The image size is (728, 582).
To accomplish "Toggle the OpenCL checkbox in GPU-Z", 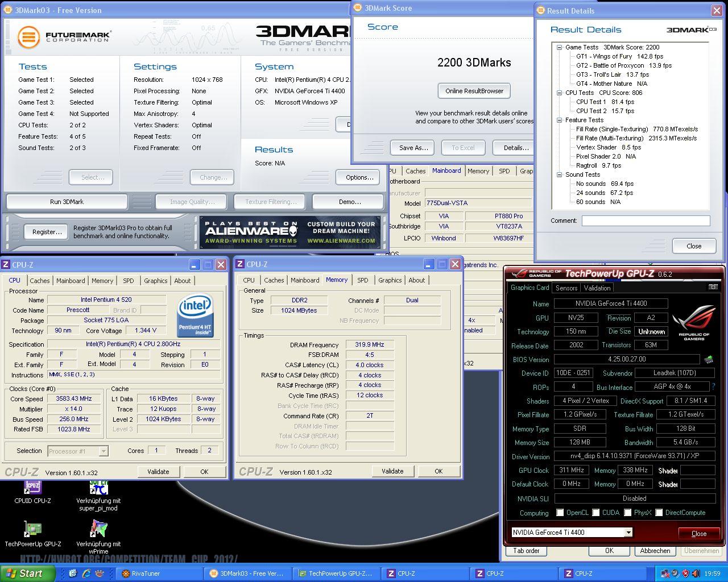I will [560, 513].
